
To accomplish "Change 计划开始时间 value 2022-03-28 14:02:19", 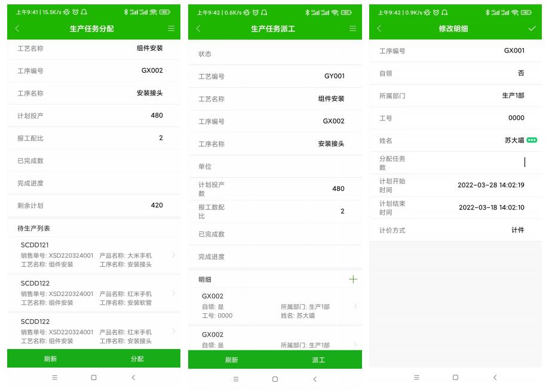I will click(x=491, y=185).
